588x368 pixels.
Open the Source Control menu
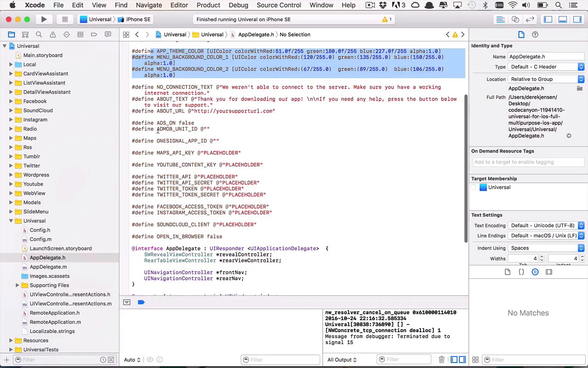[279, 5]
